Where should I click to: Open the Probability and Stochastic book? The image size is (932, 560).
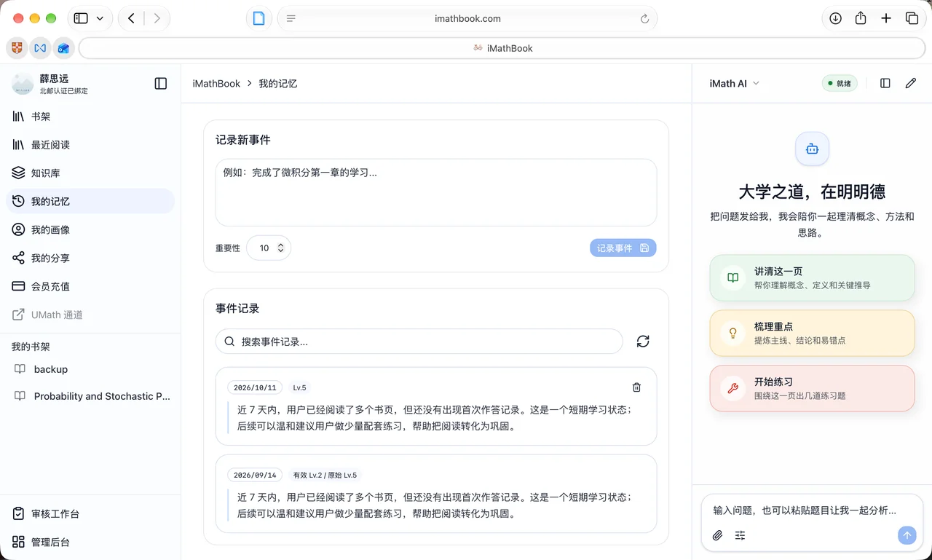[x=90, y=396]
